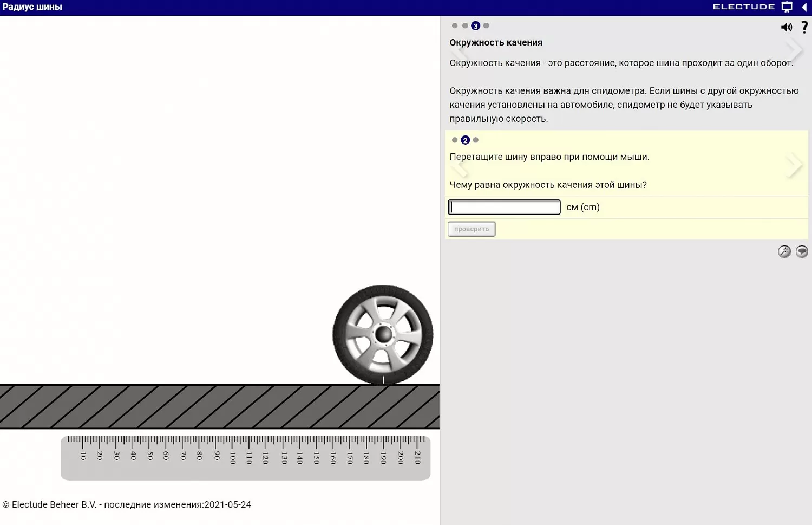Jump to the fourth lesson page dot

tap(486, 25)
